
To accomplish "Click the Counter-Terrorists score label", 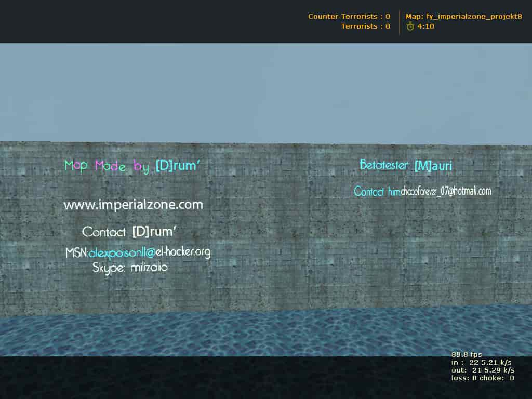I will coord(349,16).
